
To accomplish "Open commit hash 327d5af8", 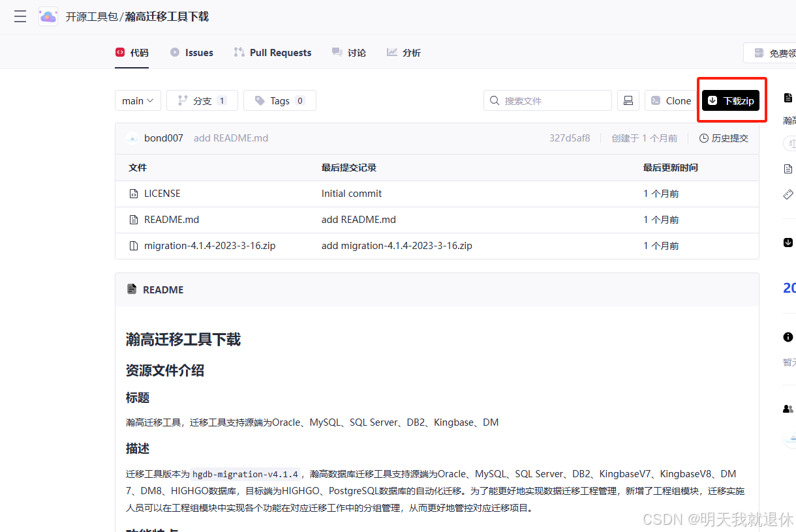I will (570, 138).
